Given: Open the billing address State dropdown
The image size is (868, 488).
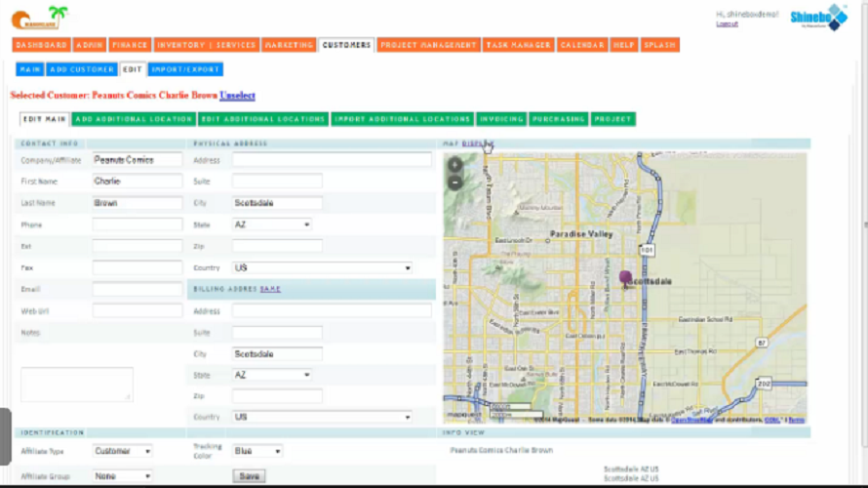Looking at the screenshot, I should pyautogui.click(x=271, y=375).
